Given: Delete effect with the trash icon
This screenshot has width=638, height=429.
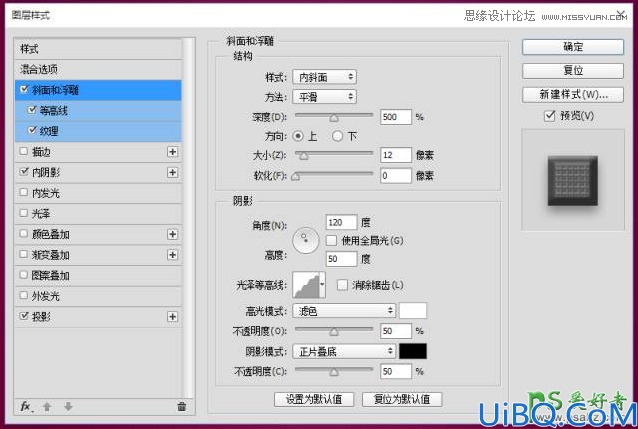Looking at the screenshot, I should pos(181,406).
